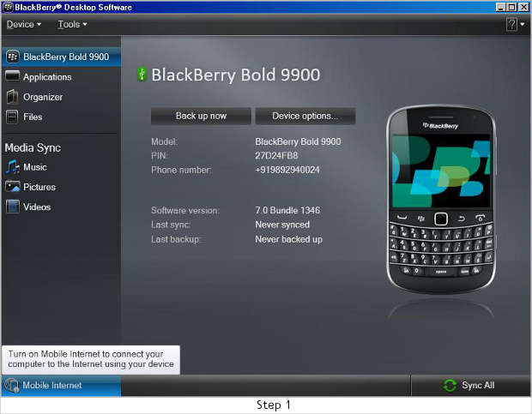Minimize the BlackBerry Desktop Software window
The height and width of the screenshot is (414, 532).
[x=500, y=7]
